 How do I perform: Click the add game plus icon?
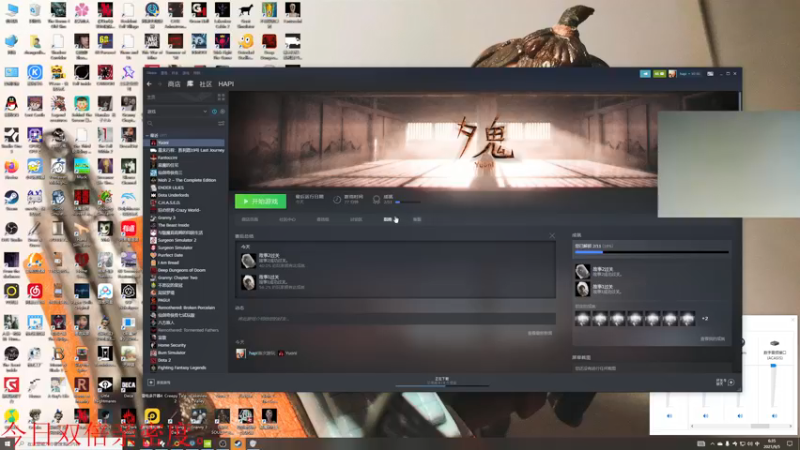pyautogui.click(x=151, y=382)
